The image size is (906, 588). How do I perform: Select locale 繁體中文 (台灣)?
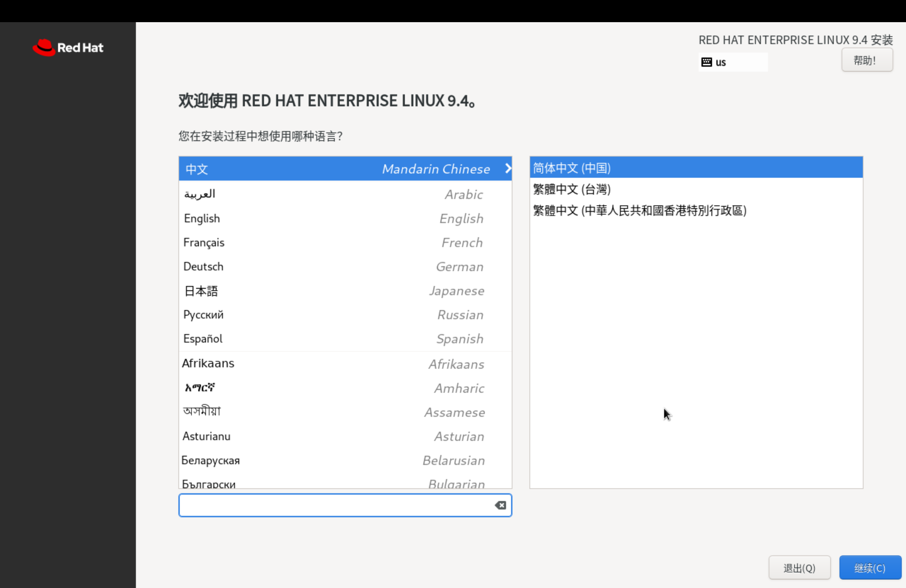[x=696, y=189]
